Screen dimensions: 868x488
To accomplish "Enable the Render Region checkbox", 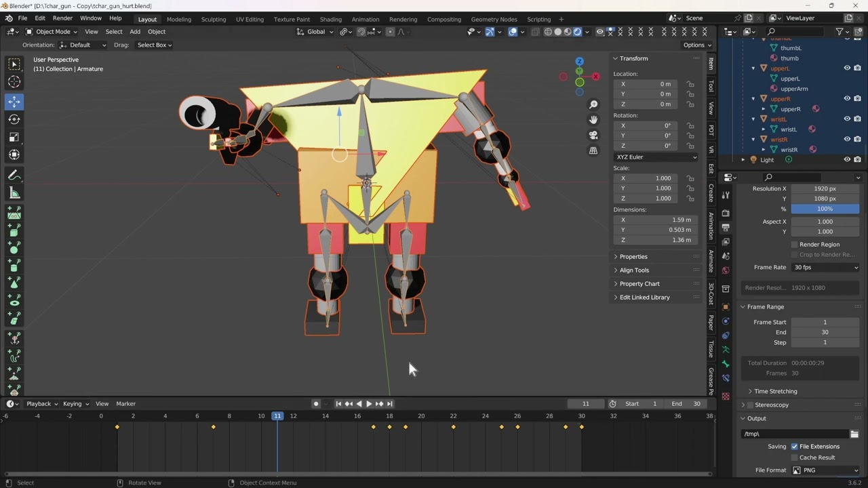I will click(794, 245).
